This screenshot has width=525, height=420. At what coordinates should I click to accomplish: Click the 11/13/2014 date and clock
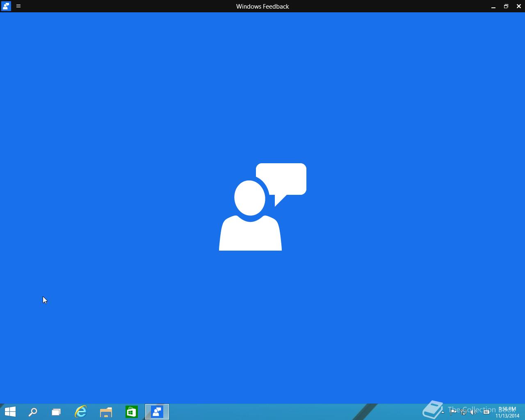coord(507,412)
